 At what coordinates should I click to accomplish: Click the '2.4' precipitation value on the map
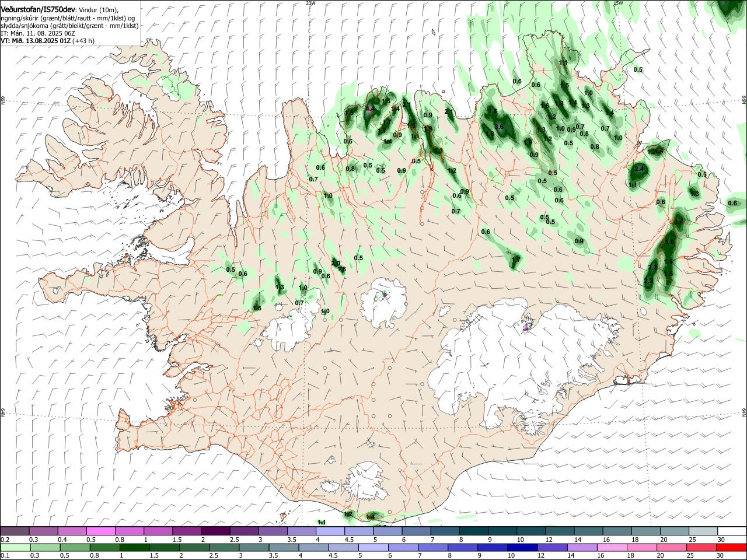tap(639, 169)
